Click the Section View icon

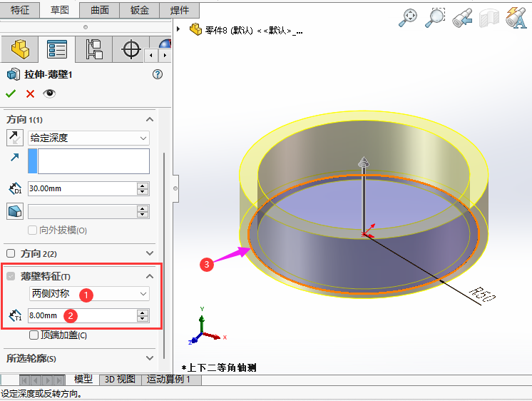coord(489,18)
